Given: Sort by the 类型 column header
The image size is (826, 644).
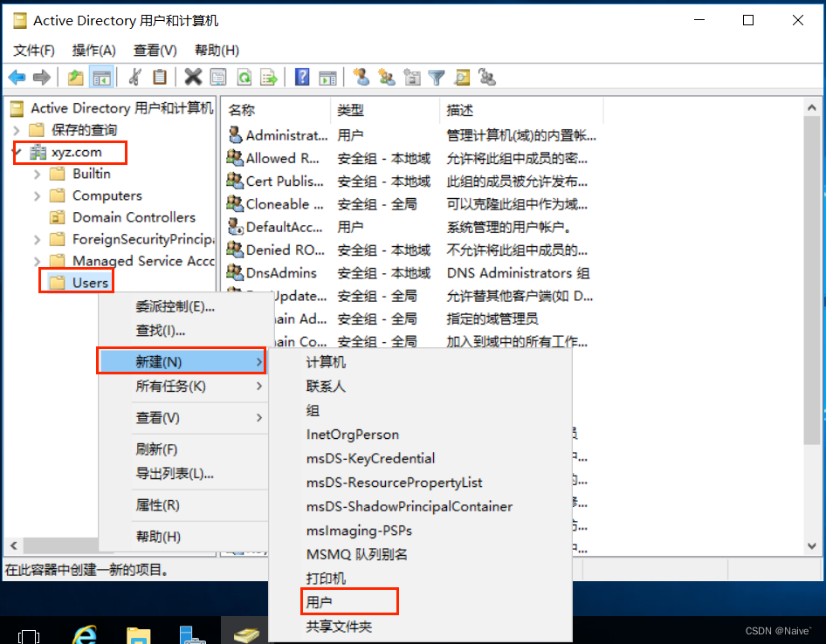Looking at the screenshot, I should (x=385, y=110).
